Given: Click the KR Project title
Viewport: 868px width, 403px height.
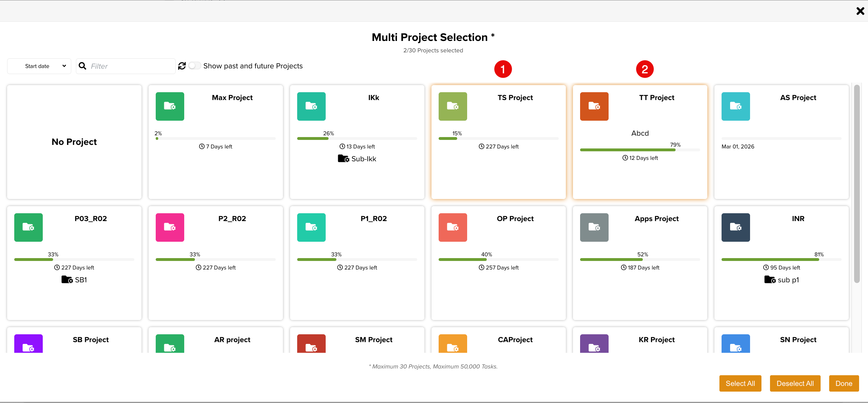Looking at the screenshot, I should [657, 340].
